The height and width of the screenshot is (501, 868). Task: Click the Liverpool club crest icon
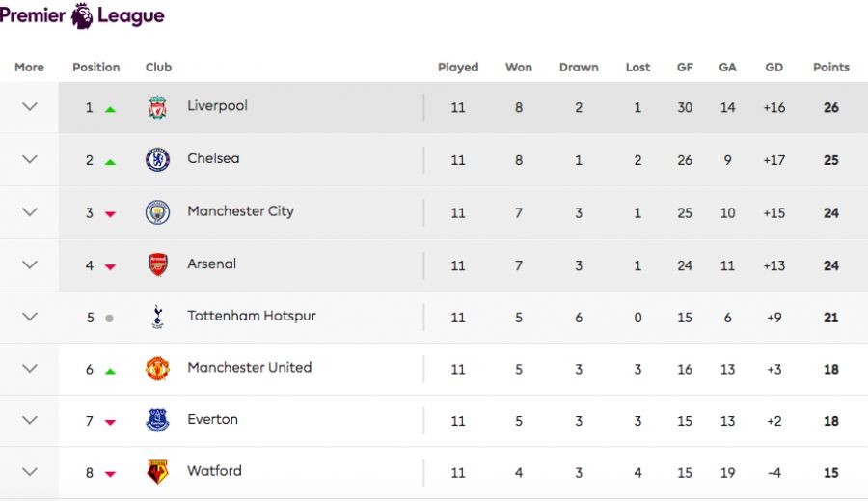tap(157, 107)
